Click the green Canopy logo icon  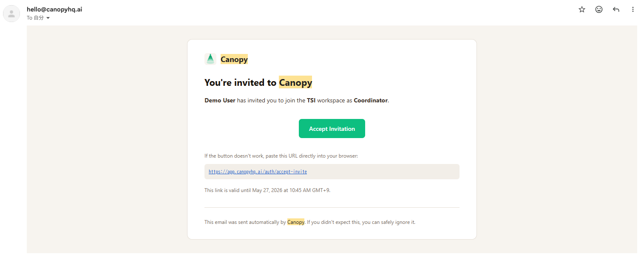pos(210,59)
